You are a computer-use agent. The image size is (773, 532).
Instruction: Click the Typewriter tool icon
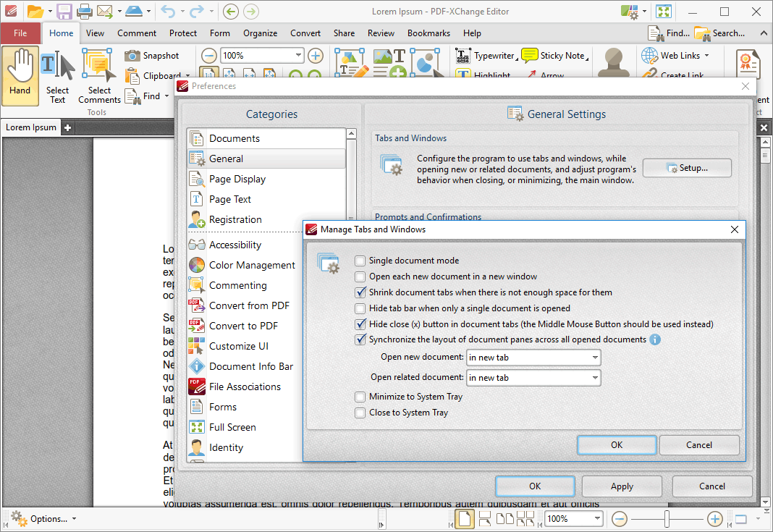(463, 56)
